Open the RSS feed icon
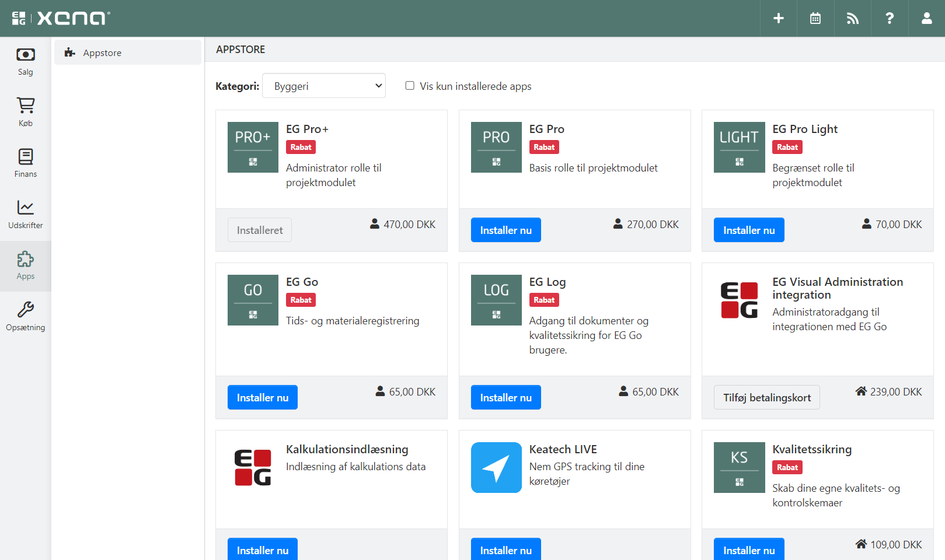Screen dimensions: 945x560 (x=852, y=19)
